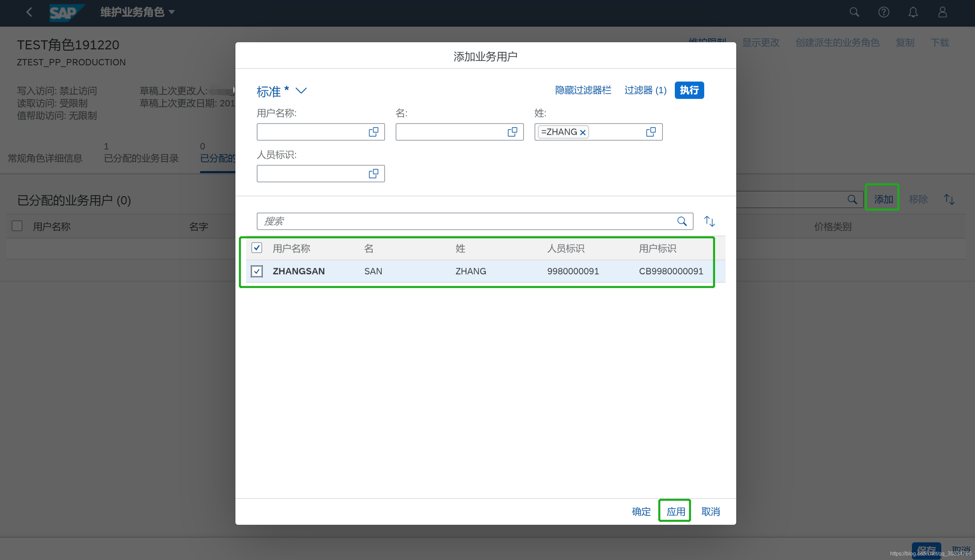Open value help for 用户名称 filter field
Screen dimensions: 975x560
click(x=373, y=132)
